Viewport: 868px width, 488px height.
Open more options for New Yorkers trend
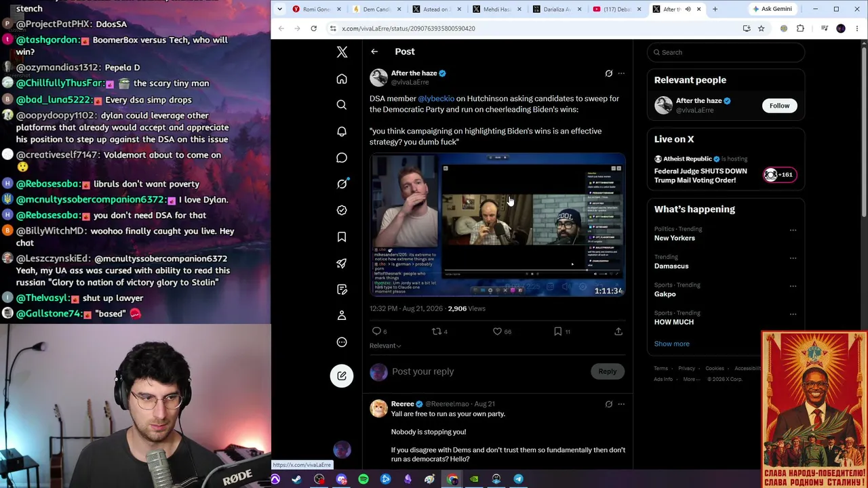793,230
